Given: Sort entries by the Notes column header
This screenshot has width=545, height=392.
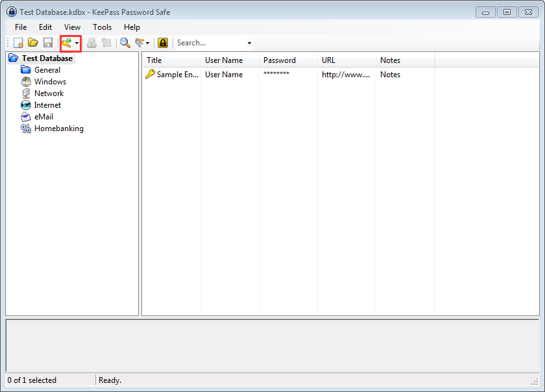Looking at the screenshot, I should [x=406, y=60].
